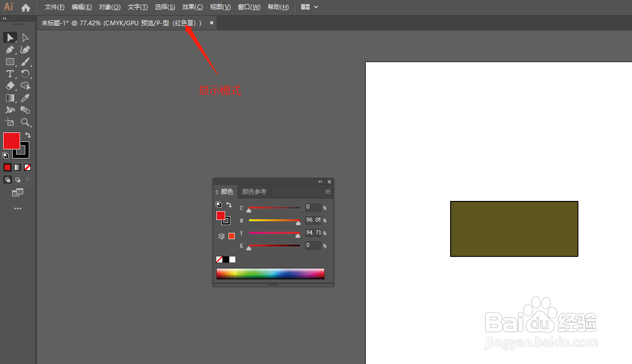Image resolution: width=632 pixels, height=364 pixels.
Task: Select the Eyedropper tool
Action: [25, 98]
